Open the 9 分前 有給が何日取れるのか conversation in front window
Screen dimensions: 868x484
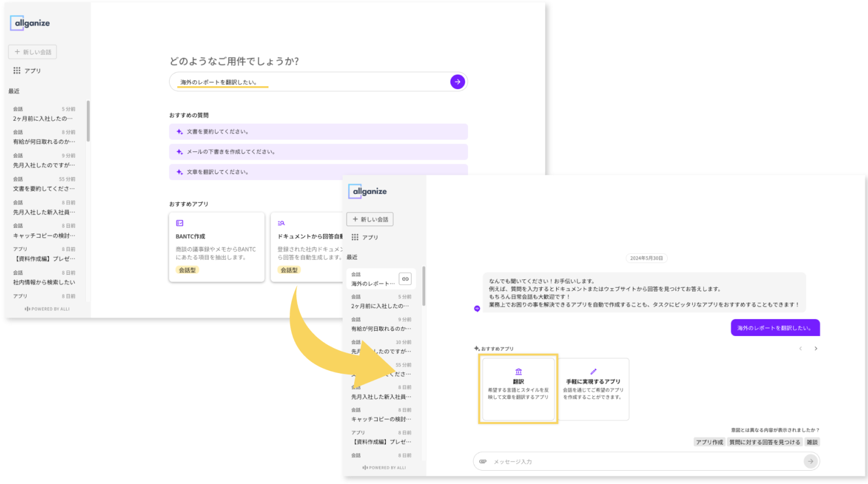pyautogui.click(x=381, y=324)
